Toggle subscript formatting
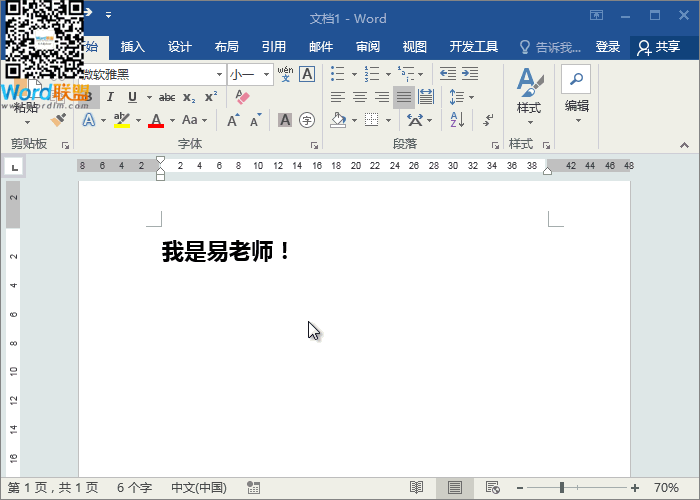Image resolution: width=700 pixels, height=500 pixels. pyautogui.click(x=189, y=97)
